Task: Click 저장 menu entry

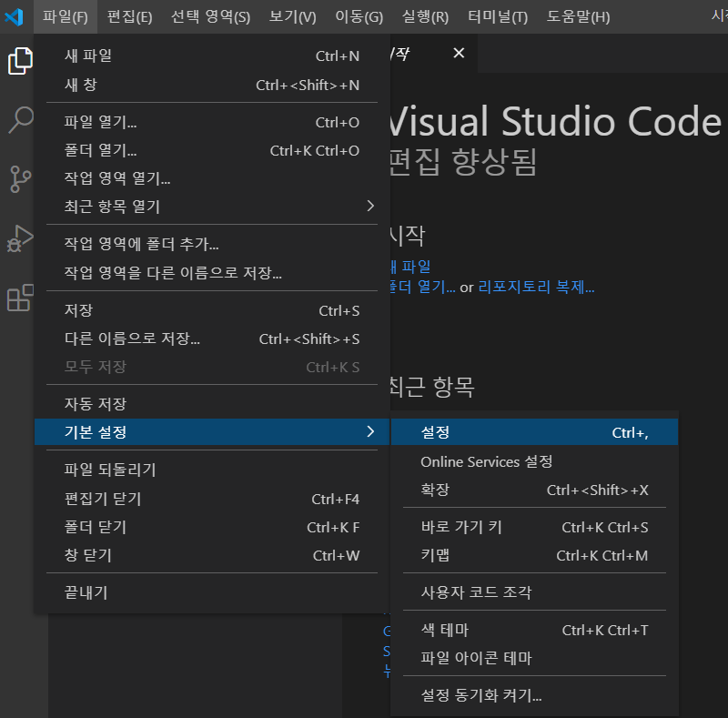Action: [212, 310]
